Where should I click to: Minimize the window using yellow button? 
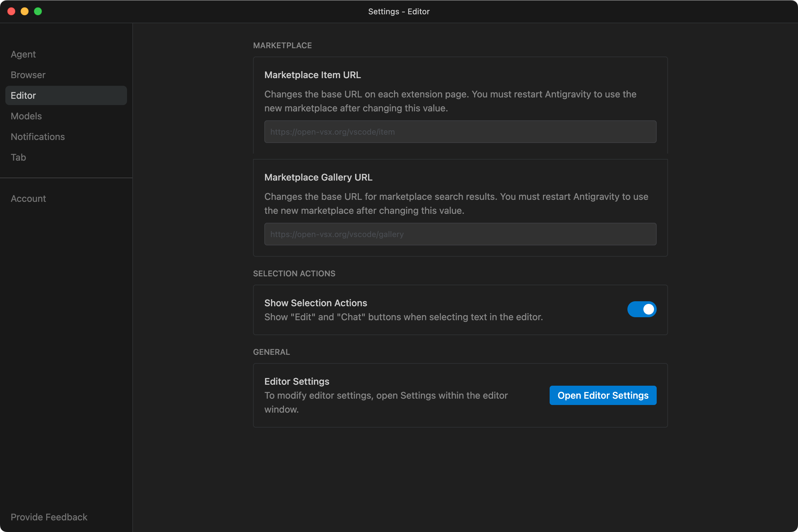[x=24, y=11]
